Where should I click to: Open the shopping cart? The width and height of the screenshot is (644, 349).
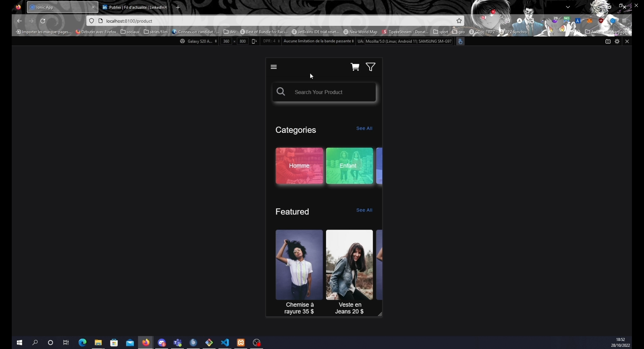pyautogui.click(x=355, y=67)
